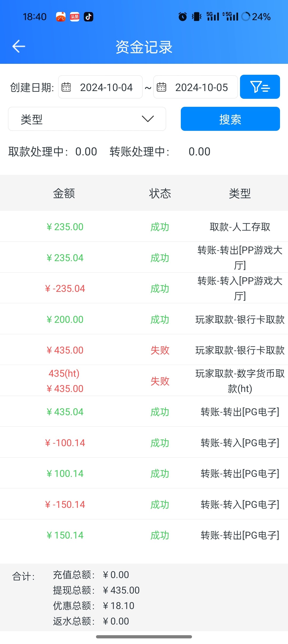Tap the battery indicator icon
The image size is (288, 644).
pyautogui.click(x=246, y=17)
